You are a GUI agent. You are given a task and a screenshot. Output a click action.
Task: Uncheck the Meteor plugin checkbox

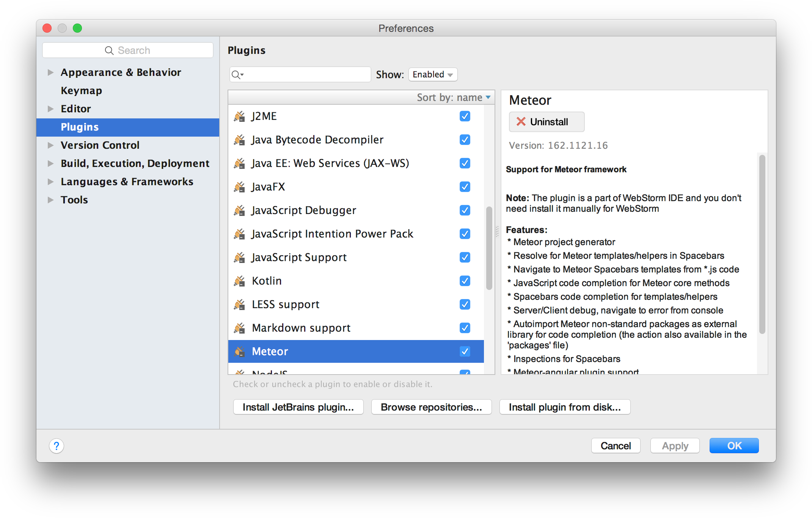point(465,351)
